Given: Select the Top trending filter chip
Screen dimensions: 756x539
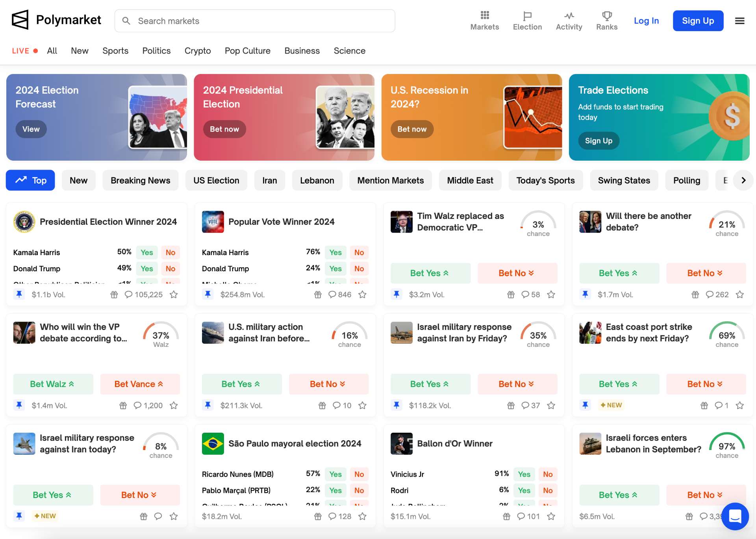Looking at the screenshot, I should [x=30, y=180].
